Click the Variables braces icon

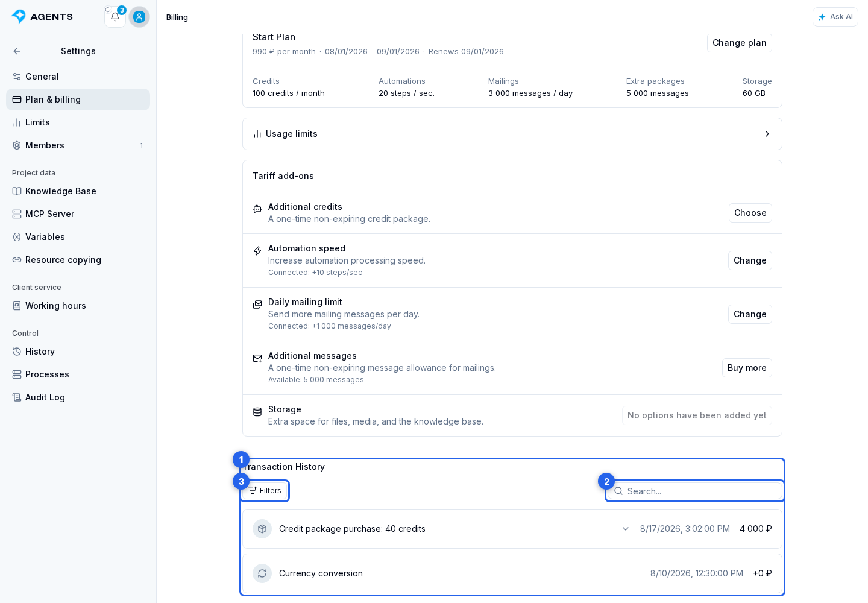pyautogui.click(x=17, y=237)
